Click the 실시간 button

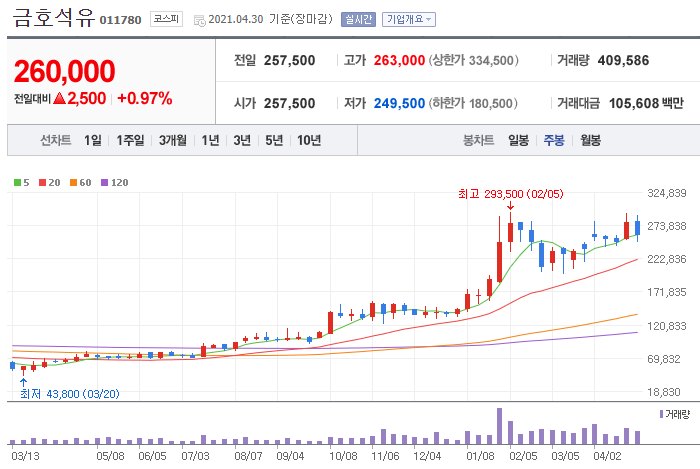pos(358,19)
